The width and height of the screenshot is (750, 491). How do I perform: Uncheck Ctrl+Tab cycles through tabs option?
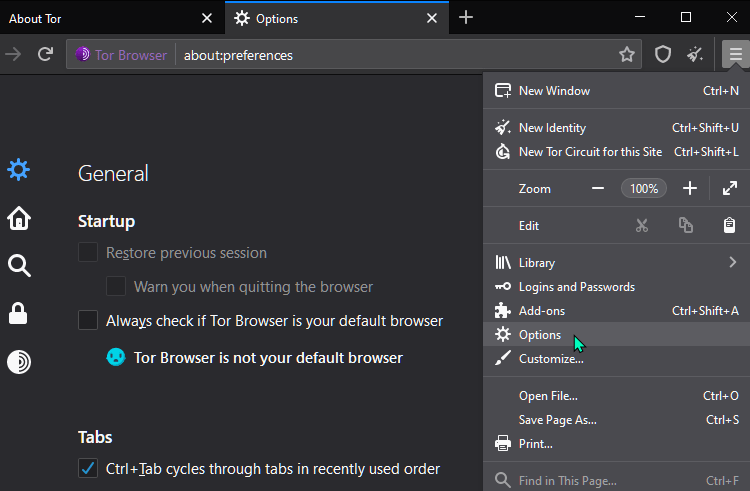[x=88, y=468]
